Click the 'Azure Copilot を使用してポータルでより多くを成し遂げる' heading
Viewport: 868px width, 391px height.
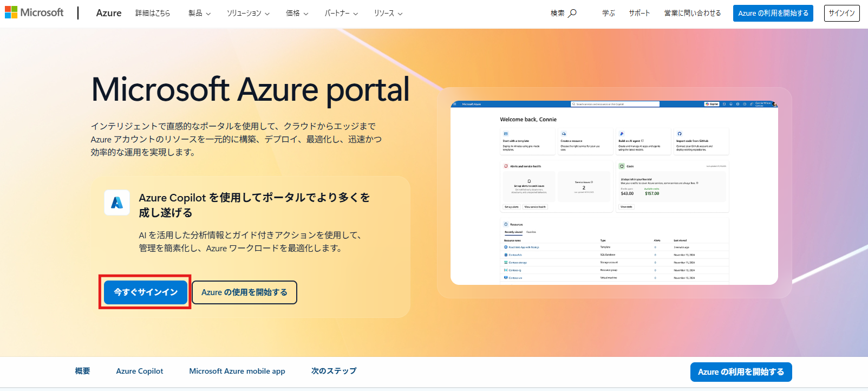(x=254, y=205)
